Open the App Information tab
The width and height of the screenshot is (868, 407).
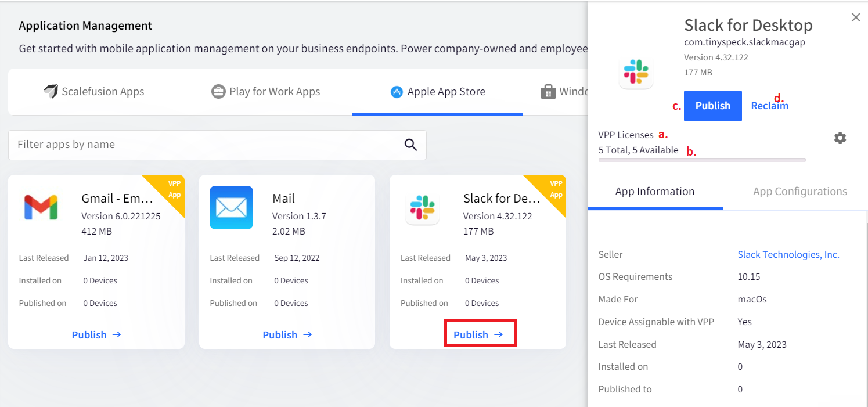point(655,192)
